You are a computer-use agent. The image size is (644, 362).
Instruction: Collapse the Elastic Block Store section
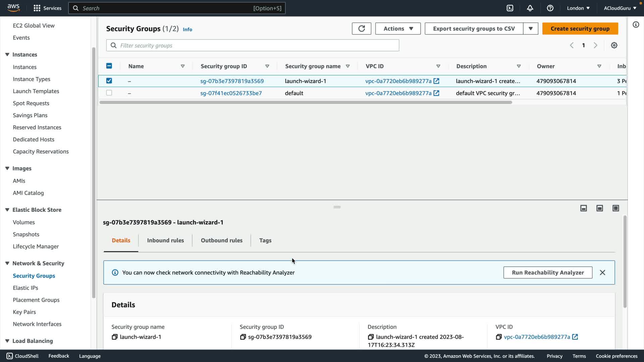click(x=7, y=210)
